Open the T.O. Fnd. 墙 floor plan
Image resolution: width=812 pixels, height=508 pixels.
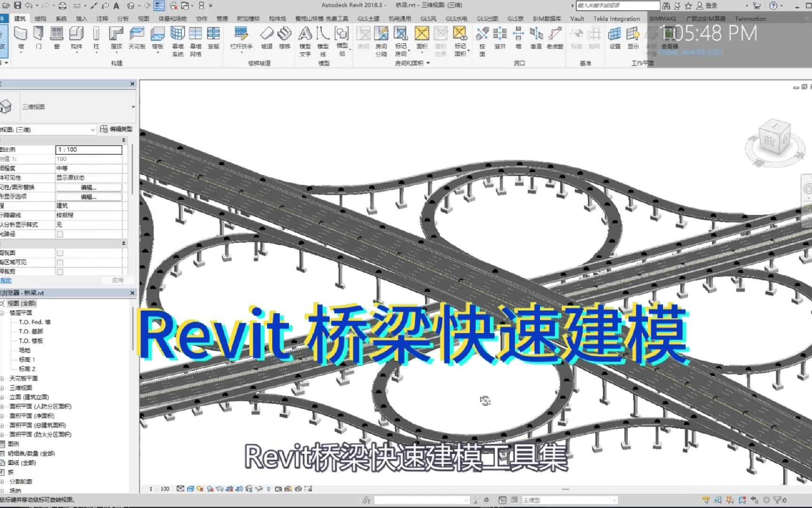(34, 322)
